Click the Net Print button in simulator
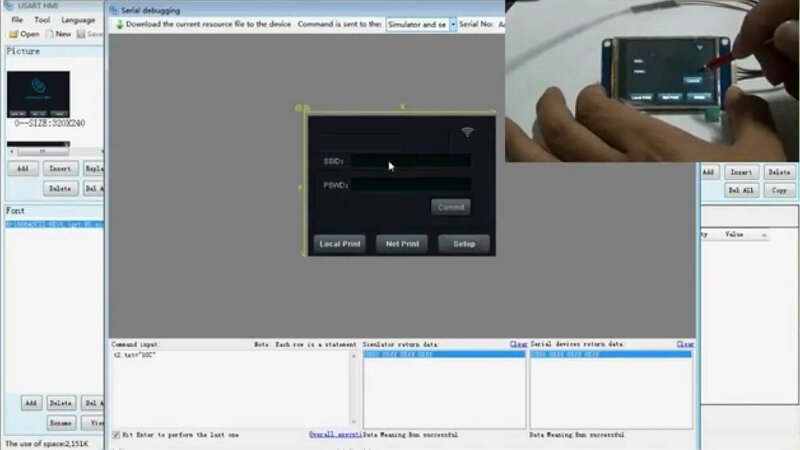This screenshot has height=450, width=800. coord(402,244)
